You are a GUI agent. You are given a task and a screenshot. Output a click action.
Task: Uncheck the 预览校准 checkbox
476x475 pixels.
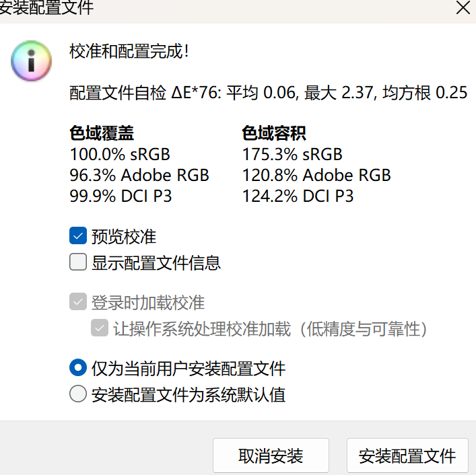click(x=78, y=236)
